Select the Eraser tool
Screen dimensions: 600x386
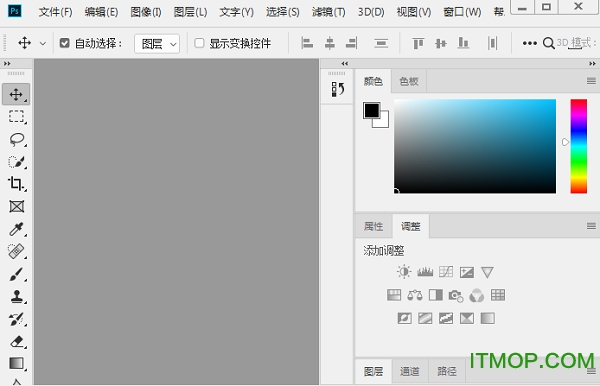(x=17, y=341)
